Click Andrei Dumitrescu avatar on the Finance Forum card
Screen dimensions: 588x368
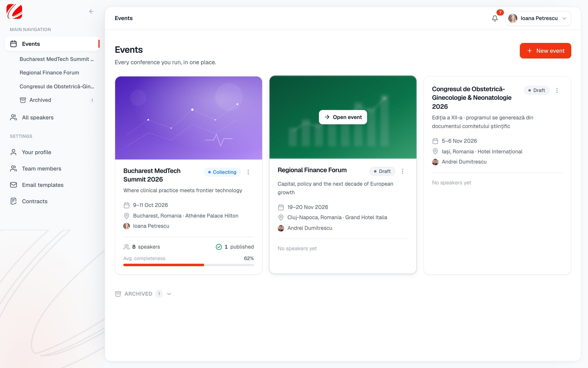click(281, 228)
